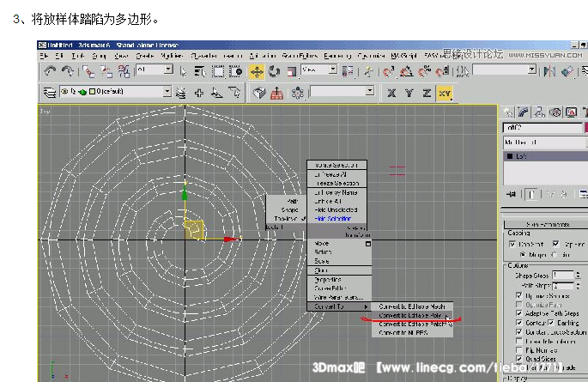The image size is (588, 382).
Task: Click the highlighted XY plane constraint button
Action: tap(445, 94)
